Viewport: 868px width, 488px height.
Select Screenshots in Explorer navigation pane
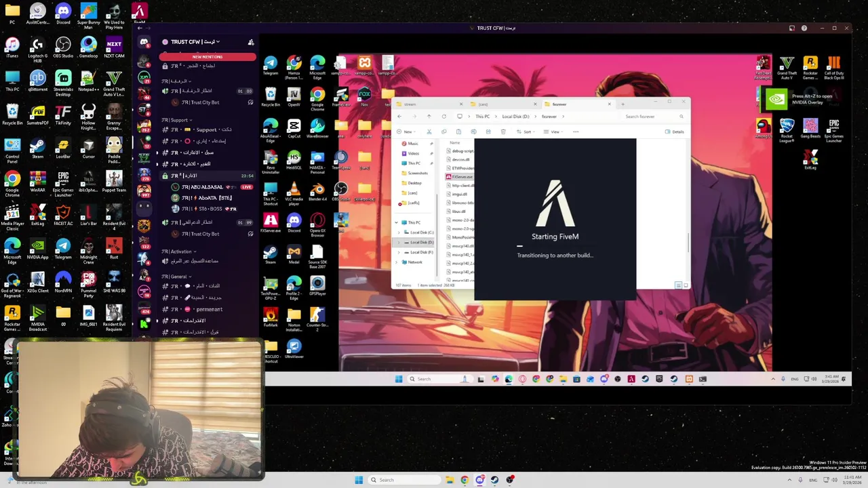[418, 173]
